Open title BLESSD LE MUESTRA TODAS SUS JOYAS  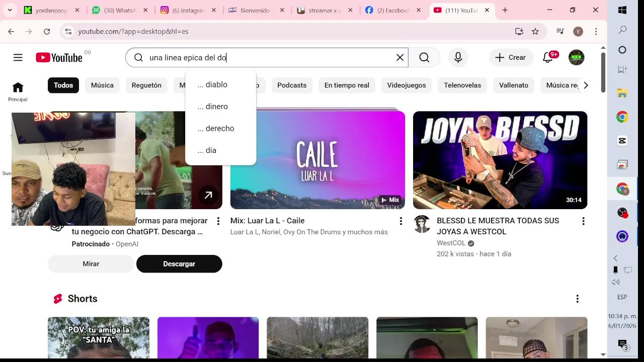tap(498, 226)
